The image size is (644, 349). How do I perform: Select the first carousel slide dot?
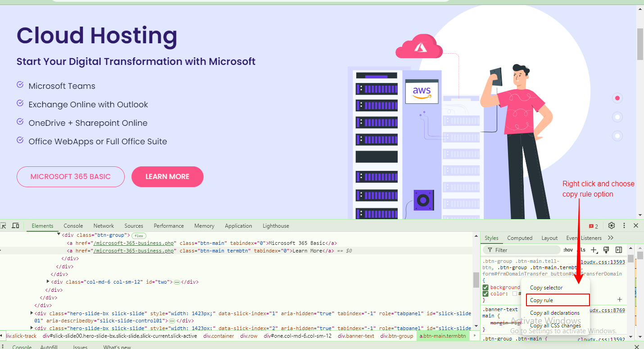point(617,98)
